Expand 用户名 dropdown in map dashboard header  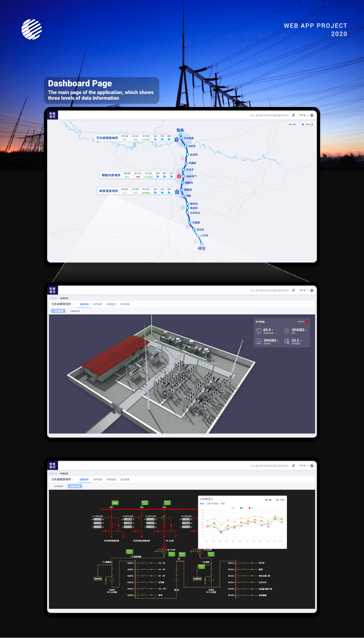[x=304, y=115]
